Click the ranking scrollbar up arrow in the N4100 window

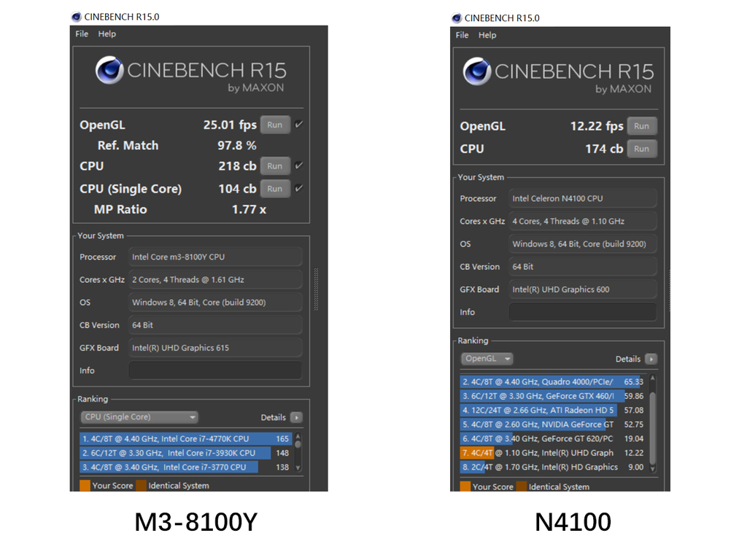[653, 378]
